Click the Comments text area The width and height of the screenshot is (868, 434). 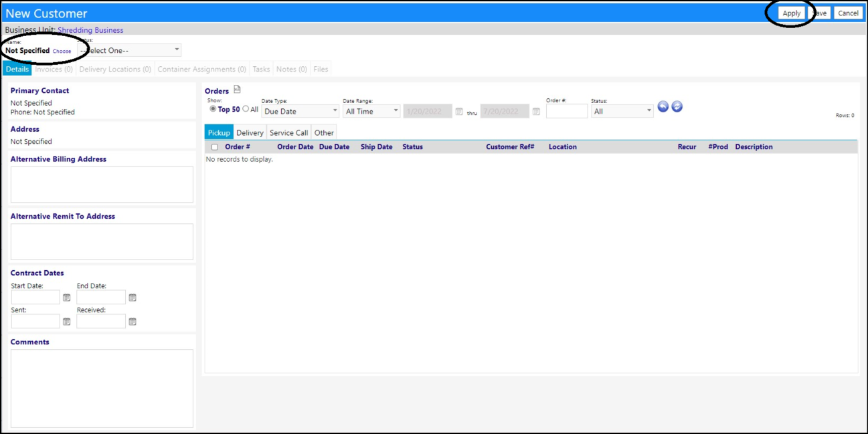click(x=102, y=389)
